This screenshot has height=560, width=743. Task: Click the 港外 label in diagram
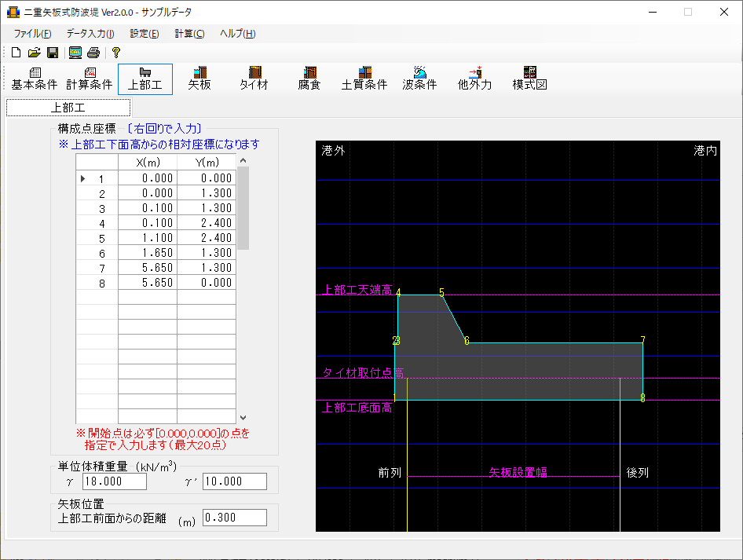pos(333,151)
